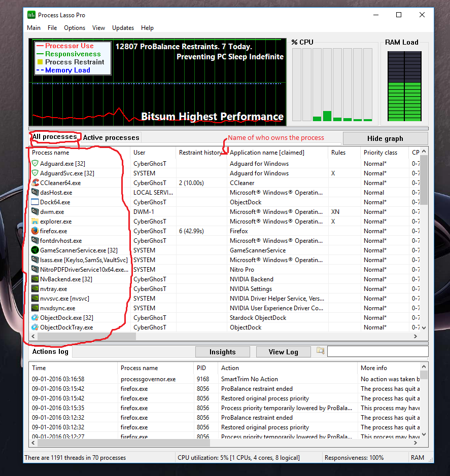Sort by the User column header
Image resolution: width=450 pixels, height=476 pixels.
tap(153, 153)
